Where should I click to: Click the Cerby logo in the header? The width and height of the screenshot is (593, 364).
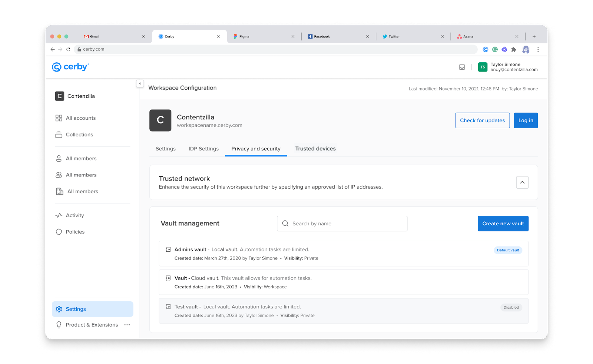point(70,67)
